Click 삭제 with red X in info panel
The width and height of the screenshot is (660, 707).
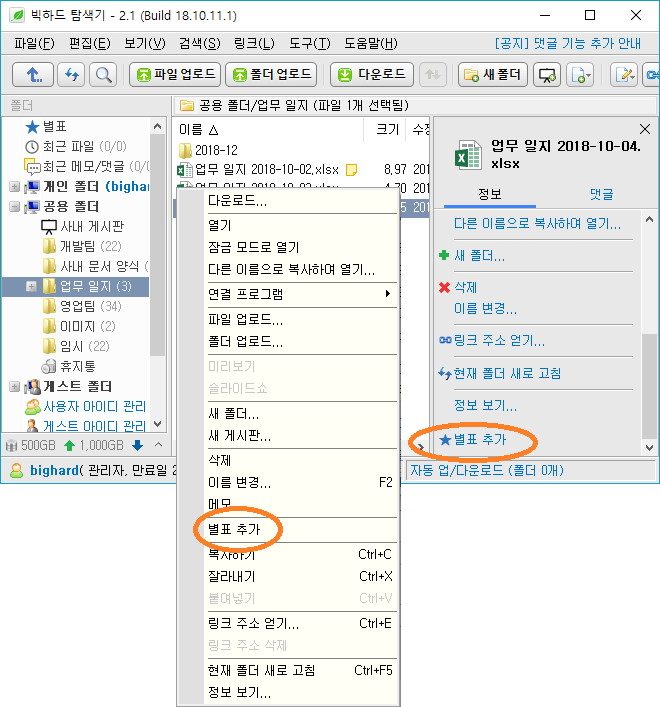458,287
